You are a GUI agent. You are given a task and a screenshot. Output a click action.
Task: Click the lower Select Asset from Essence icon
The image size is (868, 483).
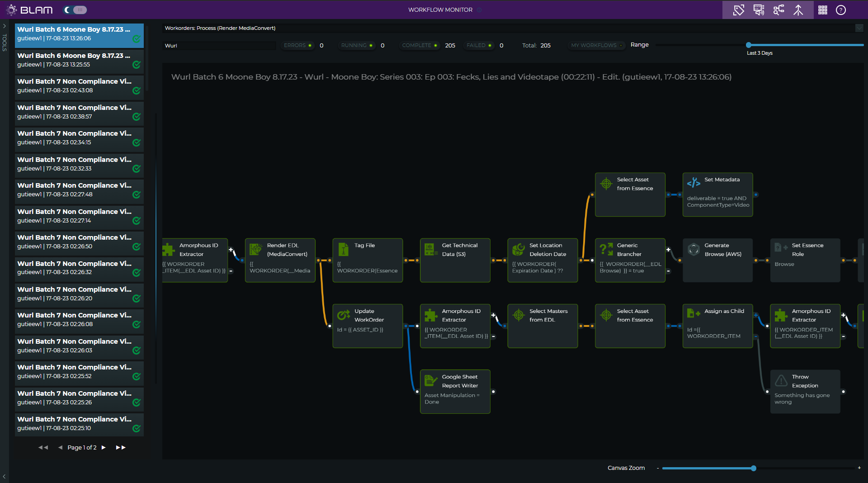click(x=606, y=315)
